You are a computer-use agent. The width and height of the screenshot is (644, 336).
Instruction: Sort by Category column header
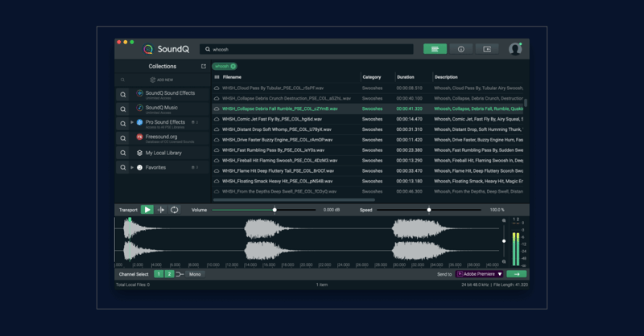coord(372,77)
